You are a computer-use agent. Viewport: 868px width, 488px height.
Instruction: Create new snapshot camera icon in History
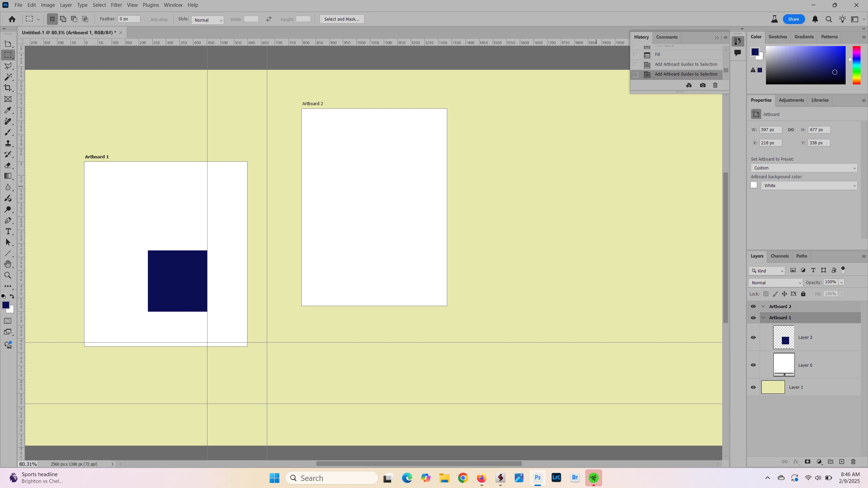tap(703, 85)
